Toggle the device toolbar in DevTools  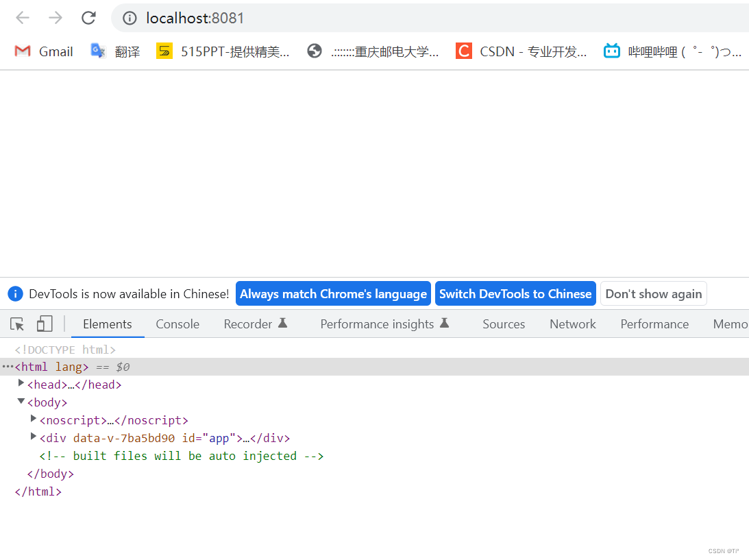pyautogui.click(x=44, y=324)
